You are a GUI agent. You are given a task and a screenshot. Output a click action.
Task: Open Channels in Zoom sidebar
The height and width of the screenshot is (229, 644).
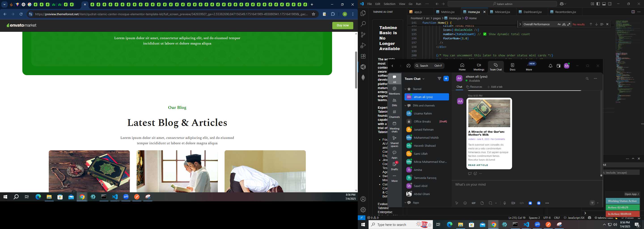tap(394, 114)
